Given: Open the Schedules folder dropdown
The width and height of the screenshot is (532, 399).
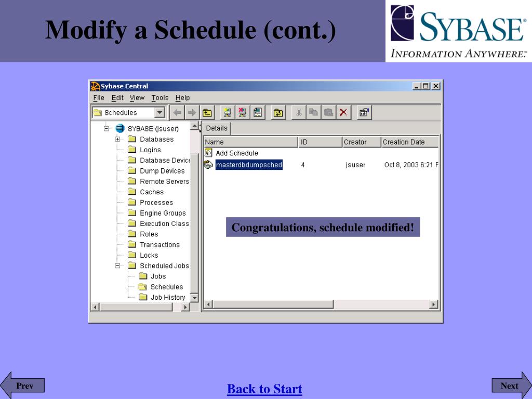Looking at the screenshot, I should tap(159, 113).
